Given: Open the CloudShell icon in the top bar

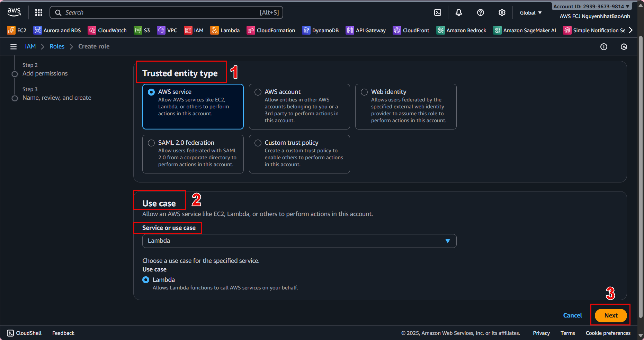Looking at the screenshot, I should [438, 12].
